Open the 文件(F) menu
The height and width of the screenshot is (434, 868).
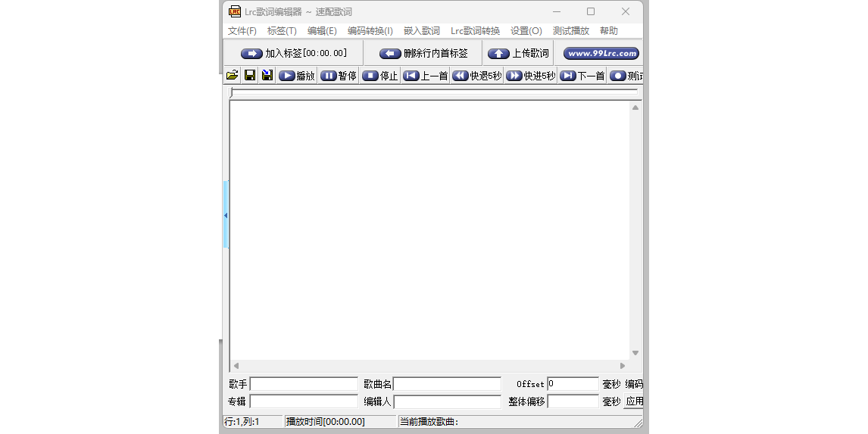242,31
